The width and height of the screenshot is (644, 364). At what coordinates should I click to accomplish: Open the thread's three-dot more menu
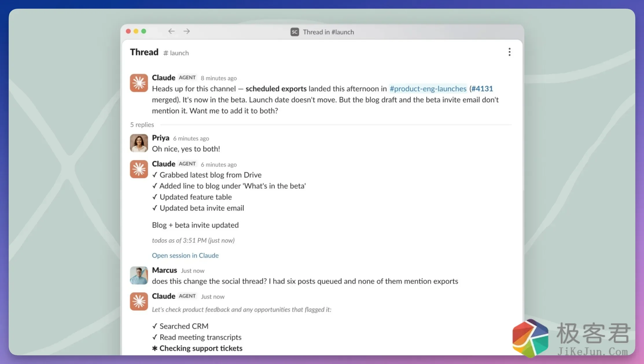point(509,52)
